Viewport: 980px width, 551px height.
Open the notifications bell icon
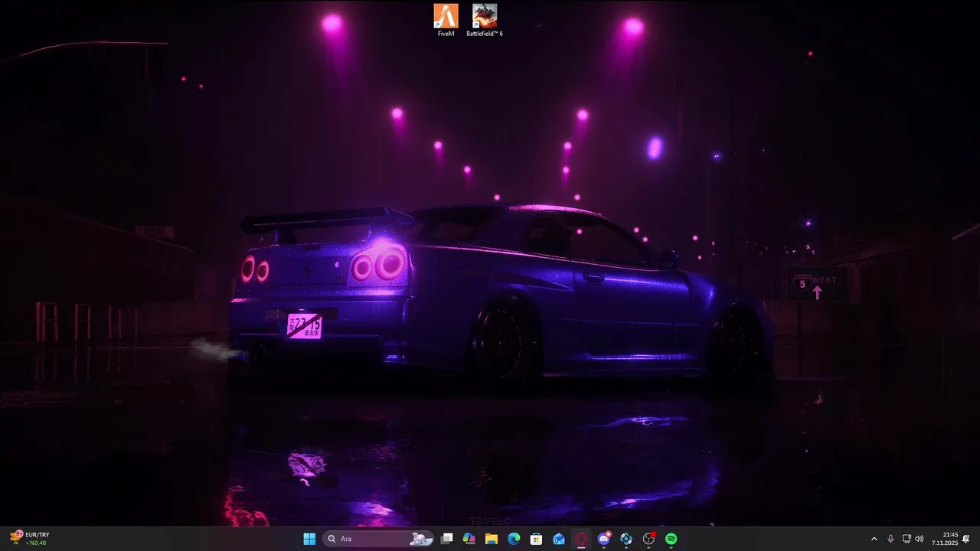coord(966,539)
